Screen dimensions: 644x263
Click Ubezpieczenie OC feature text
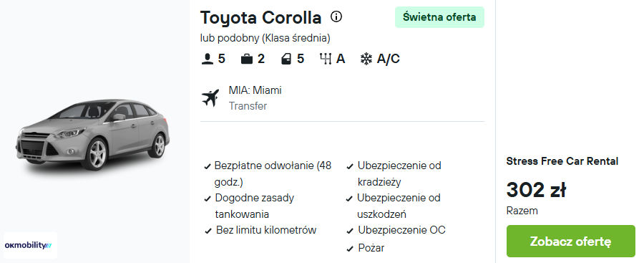point(401,229)
